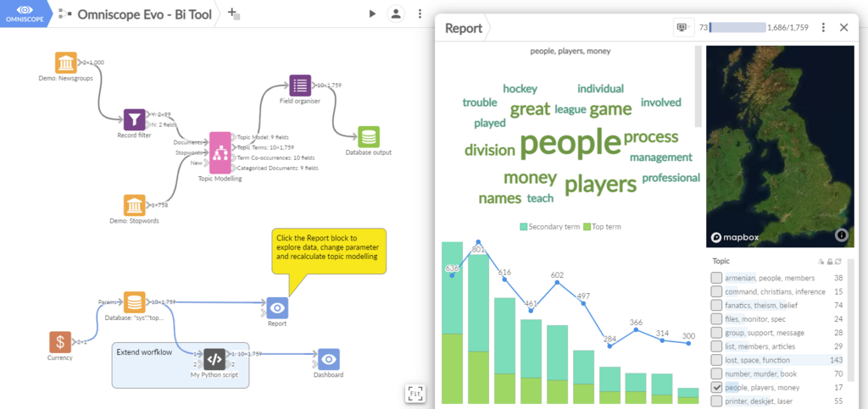Open the Dashboard eye block
This screenshot has width=868, height=409.
coord(329,359)
